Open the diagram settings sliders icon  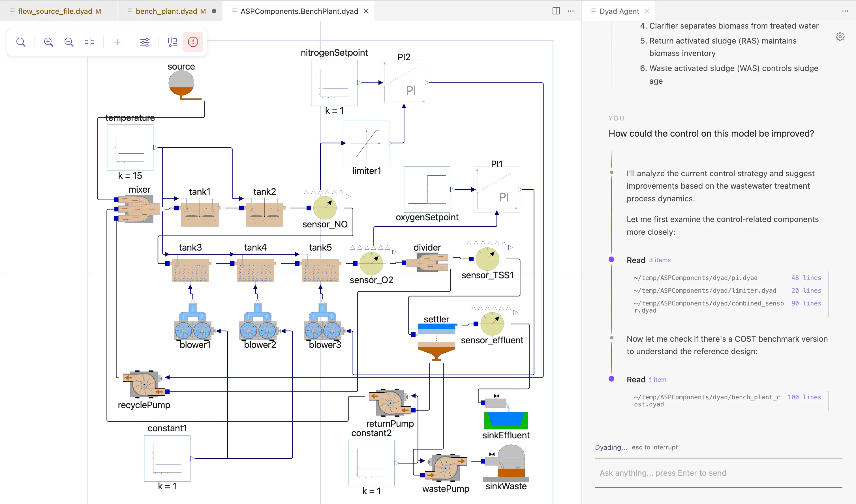(x=145, y=42)
